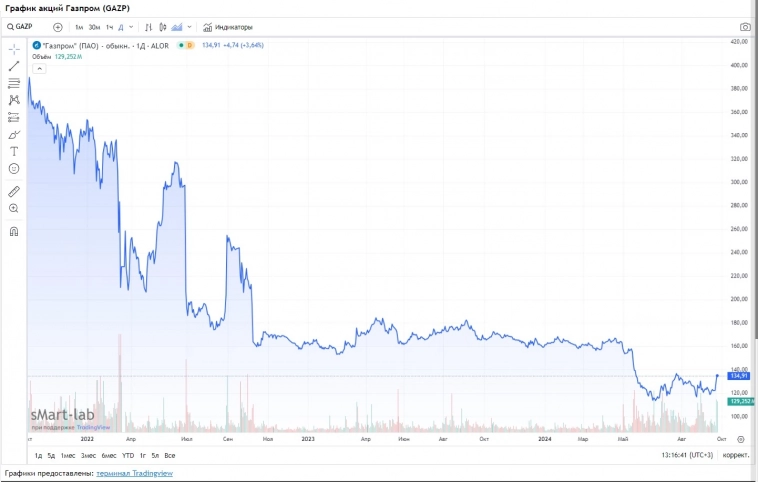Image resolution: width=758 pixels, height=482 pixels.
Task: Choose the candlestick chart style
Action: (x=163, y=28)
